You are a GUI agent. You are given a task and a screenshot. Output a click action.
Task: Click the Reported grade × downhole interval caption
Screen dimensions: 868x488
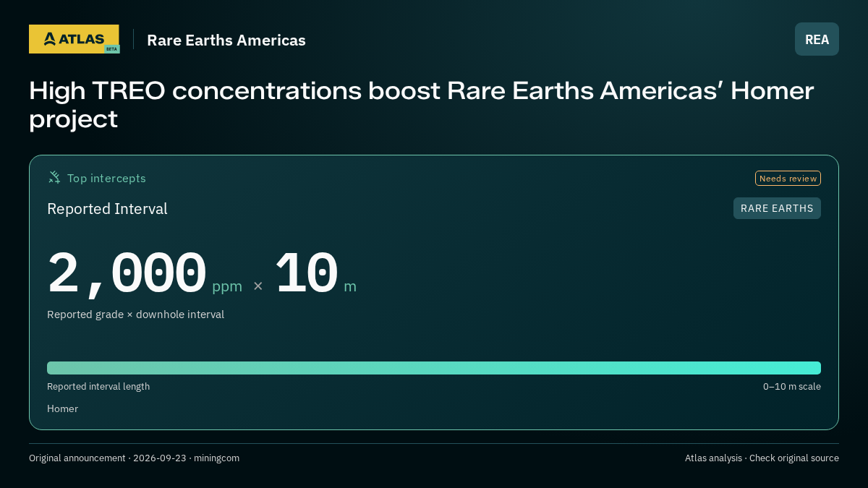[x=135, y=314]
